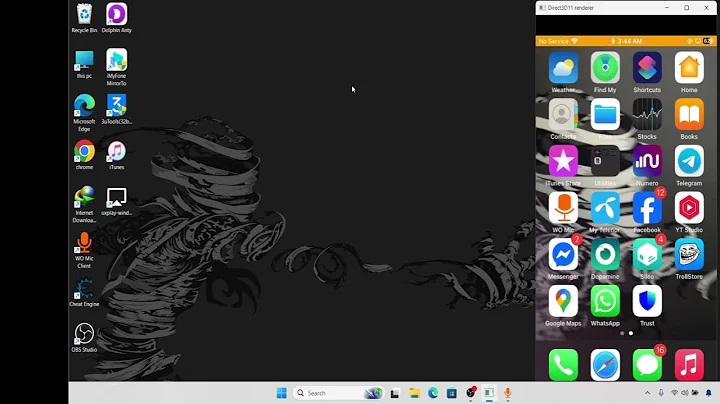
Task: Tap the Numero app icon
Action: (647, 161)
